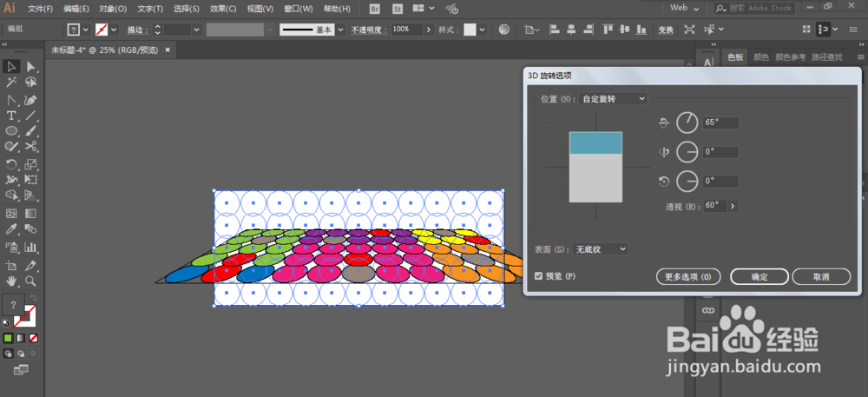
Task: Select the Hand tool
Action: pos(11,281)
